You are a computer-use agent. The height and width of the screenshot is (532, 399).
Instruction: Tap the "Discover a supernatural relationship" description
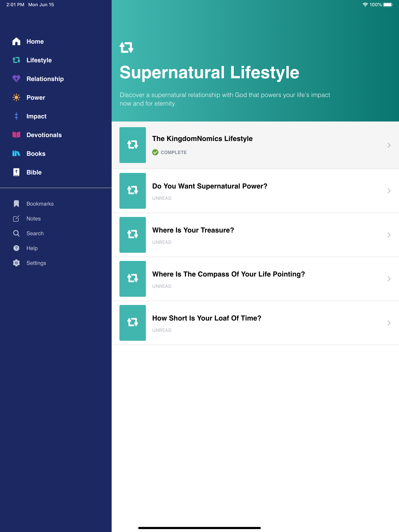(225, 99)
